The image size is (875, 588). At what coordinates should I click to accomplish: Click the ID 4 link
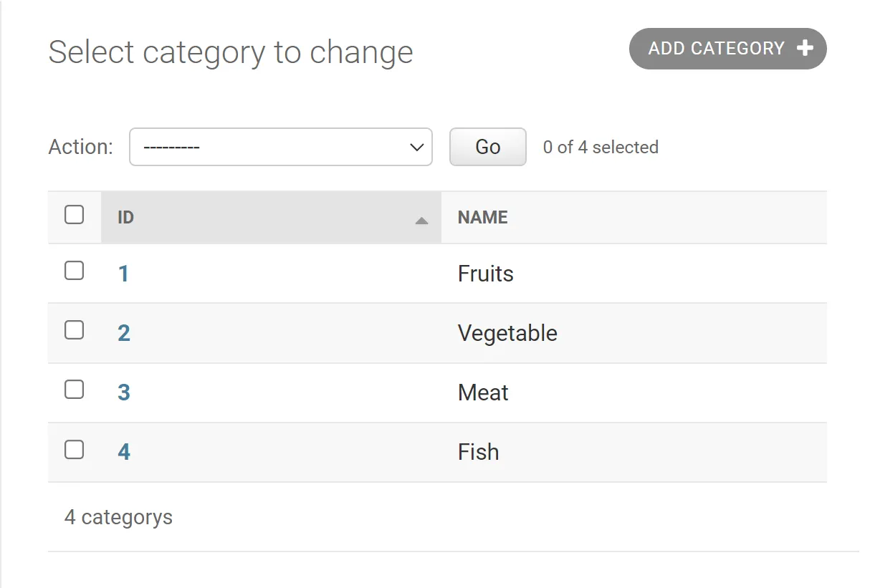[124, 452]
